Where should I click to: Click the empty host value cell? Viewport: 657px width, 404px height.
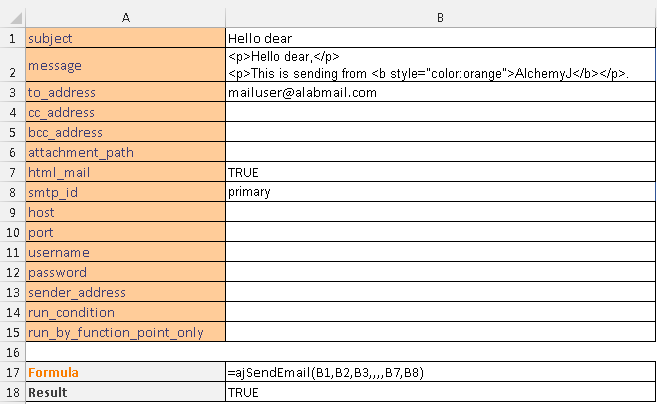(440, 212)
